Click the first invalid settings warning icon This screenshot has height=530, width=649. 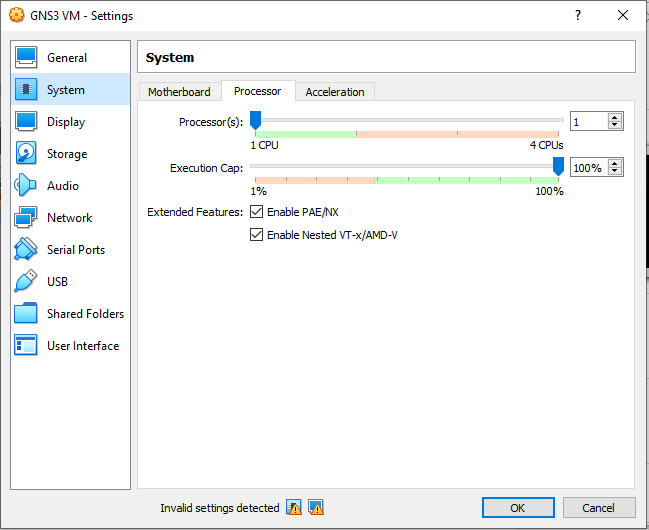pyautogui.click(x=294, y=507)
